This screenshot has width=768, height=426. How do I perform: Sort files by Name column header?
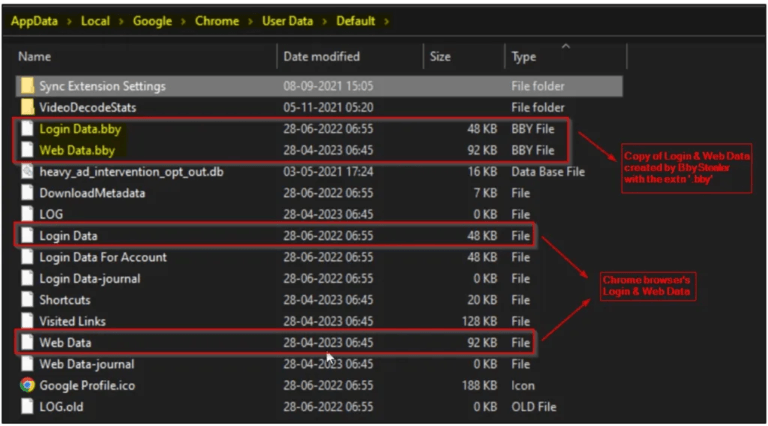point(34,57)
